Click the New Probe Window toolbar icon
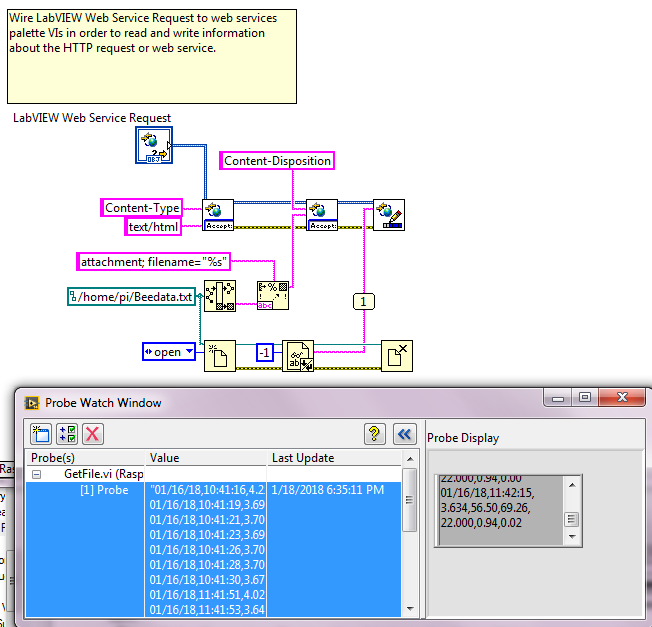The image size is (652, 627). (41, 434)
